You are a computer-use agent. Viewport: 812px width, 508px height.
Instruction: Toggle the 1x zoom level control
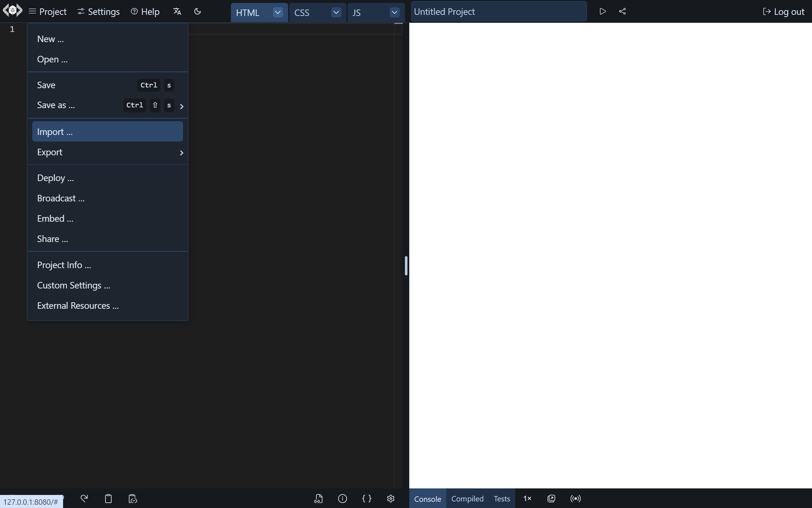527,499
